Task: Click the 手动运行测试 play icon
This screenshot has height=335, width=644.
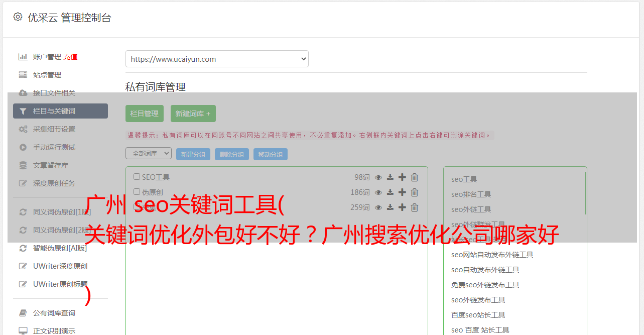Action: tap(23, 147)
